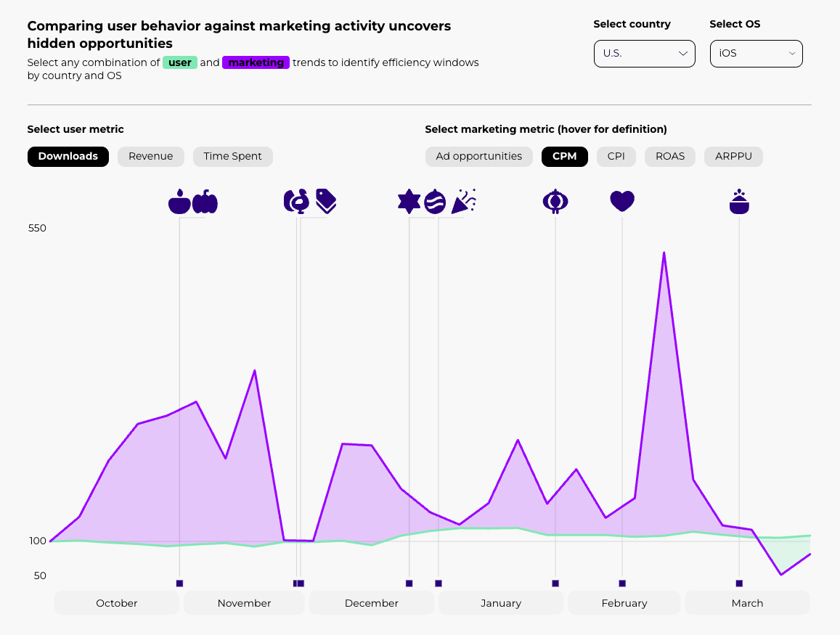The width and height of the screenshot is (840, 635).
Task: Click the price tag sale icon
Action: coord(326,201)
